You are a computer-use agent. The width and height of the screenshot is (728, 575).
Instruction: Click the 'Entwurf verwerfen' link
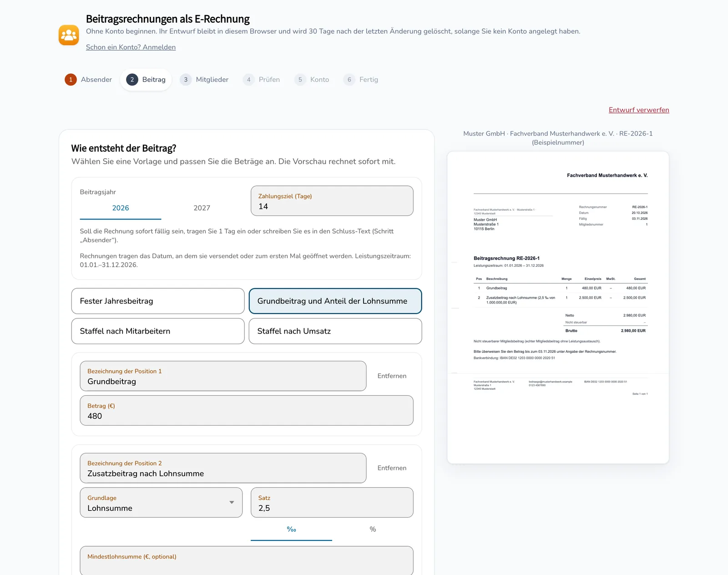pos(639,110)
